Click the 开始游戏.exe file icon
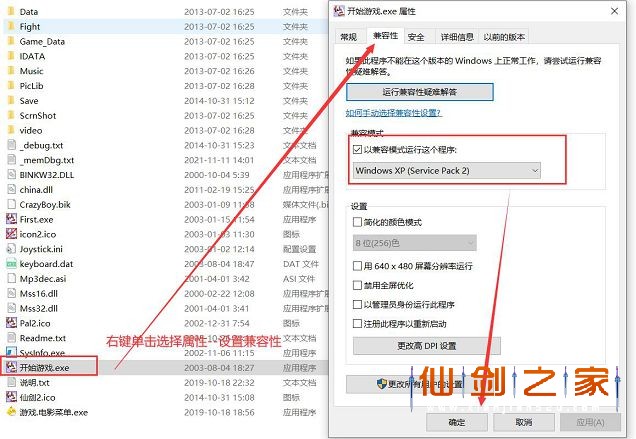The image size is (636, 439). click(x=10, y=367)
